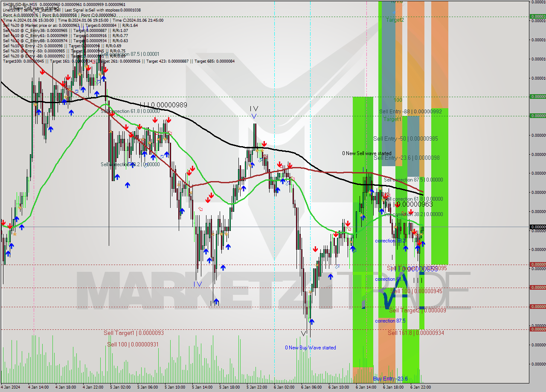Viewport: 546px width, 392px height.
Task: Click the "6 Jan 06:00" time axis label
Action: 311,387
